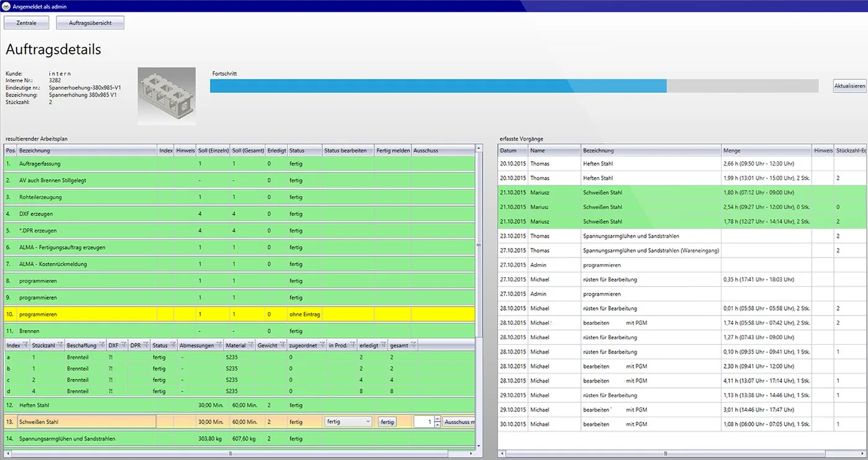This screenshot has height=460, width=868.
Task: Click filter icon on Beschaffung column
Action: pyautogui.click(x=101, y=345)
